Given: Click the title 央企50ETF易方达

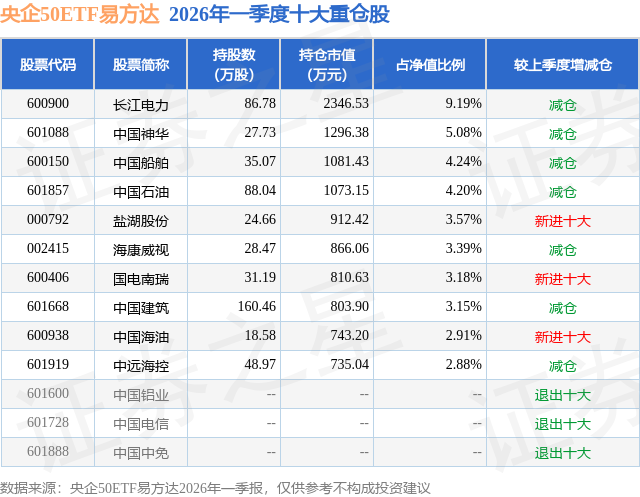Looking at the screenshot, I should (x=80, y=14).
